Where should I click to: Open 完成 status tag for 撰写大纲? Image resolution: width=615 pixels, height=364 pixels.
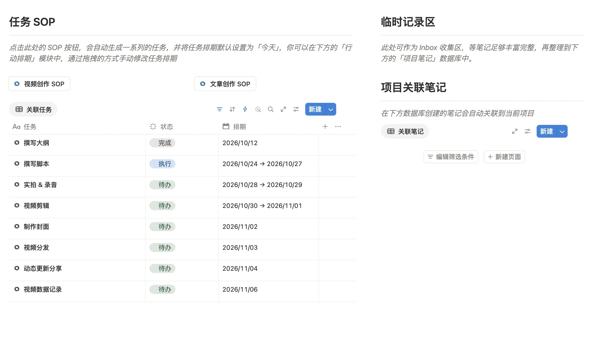pyautogui.click(x=162, y=143)
